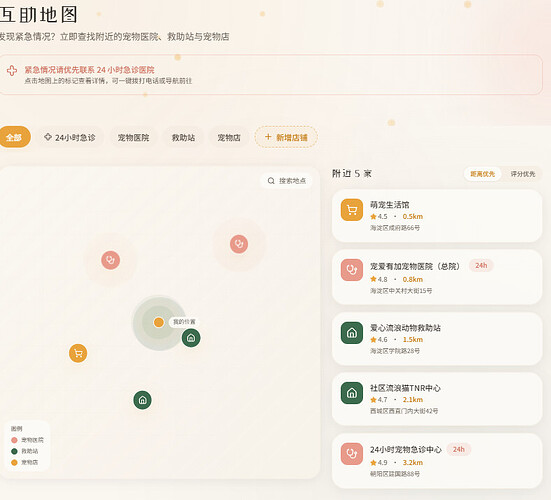Click the 搜索地点 search field

(x=286, y=181)
